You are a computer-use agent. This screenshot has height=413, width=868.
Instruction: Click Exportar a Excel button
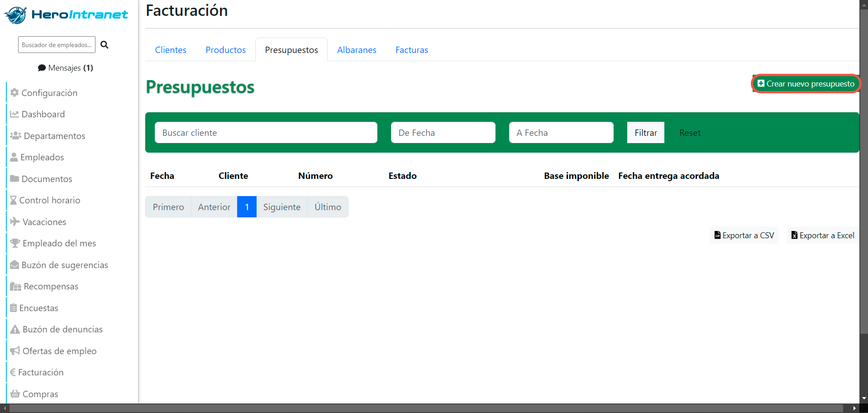coord(822,235)
